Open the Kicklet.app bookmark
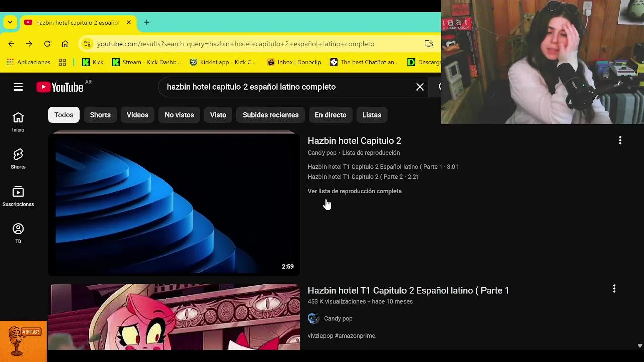644x362 pixels. point(223,62)
